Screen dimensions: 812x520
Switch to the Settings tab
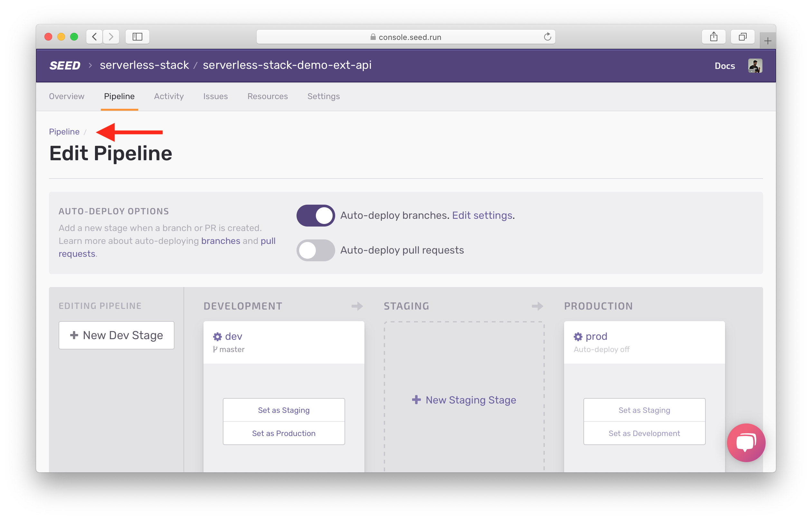[324, 96]
